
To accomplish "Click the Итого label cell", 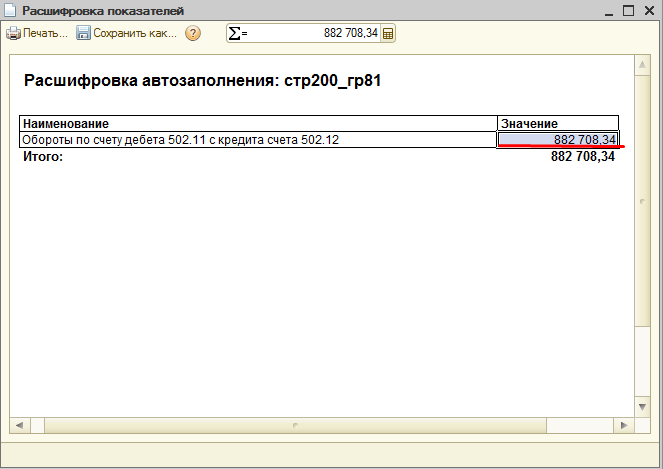I will coord(43,157).
